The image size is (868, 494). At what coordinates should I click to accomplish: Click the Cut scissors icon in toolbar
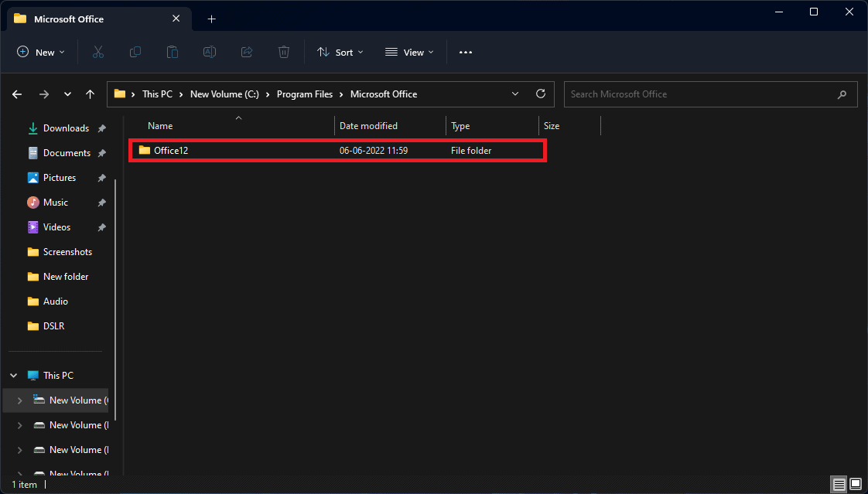click(97, 52)
